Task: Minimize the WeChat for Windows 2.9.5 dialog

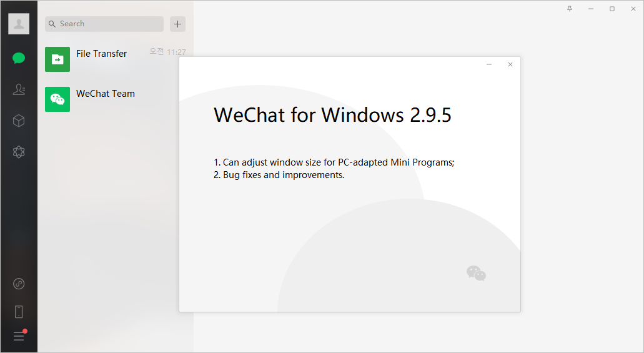Action: 489,64
